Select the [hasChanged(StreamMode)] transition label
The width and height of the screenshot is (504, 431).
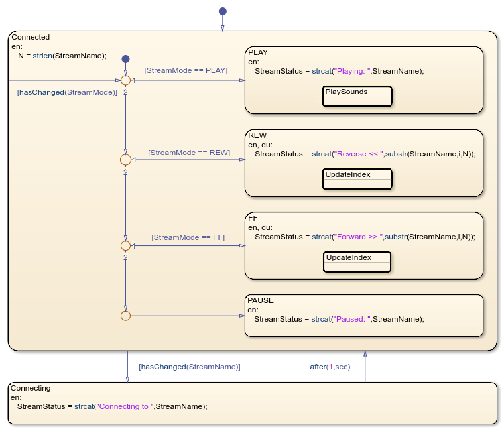pyautogui.click(x=67, y=93)
